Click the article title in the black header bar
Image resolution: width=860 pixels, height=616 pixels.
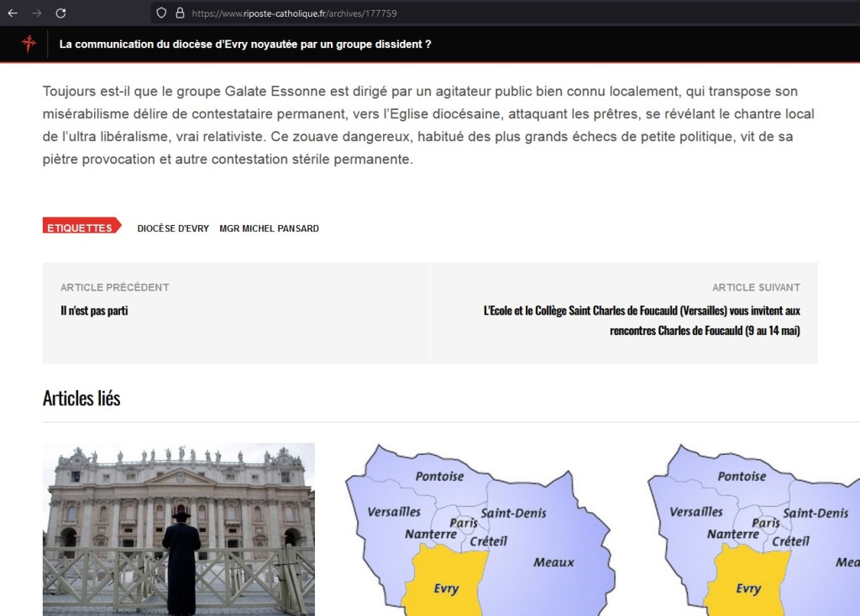[x=243, y=44]
